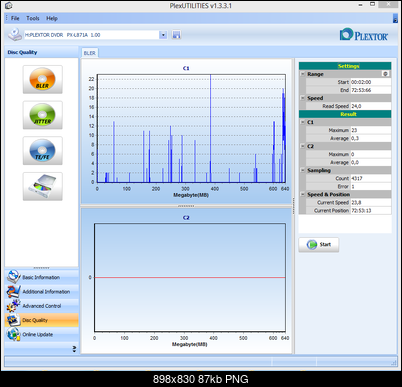This screenshot has height=387, width=402.
Task: Click the C2 Maximum value 0
Action: (x=370, y=154)
